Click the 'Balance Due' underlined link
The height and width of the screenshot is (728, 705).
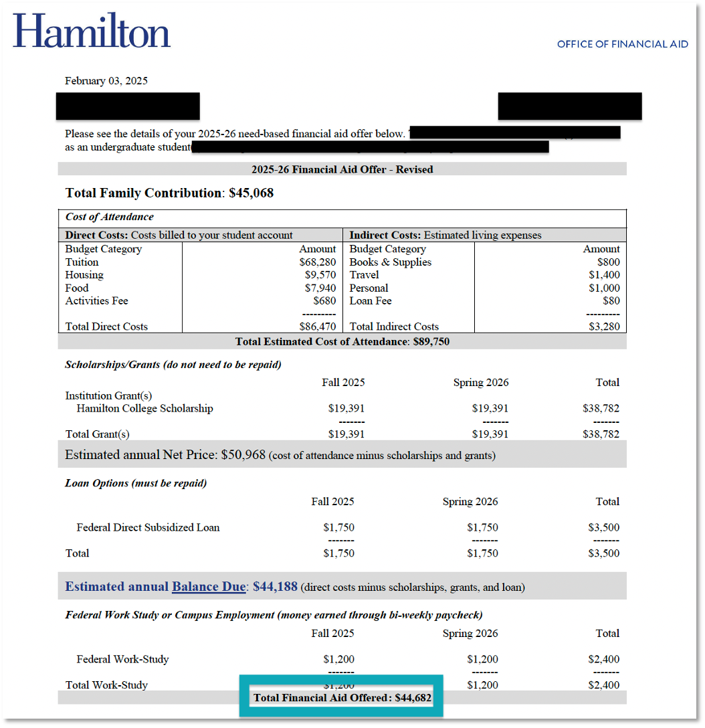209,586
